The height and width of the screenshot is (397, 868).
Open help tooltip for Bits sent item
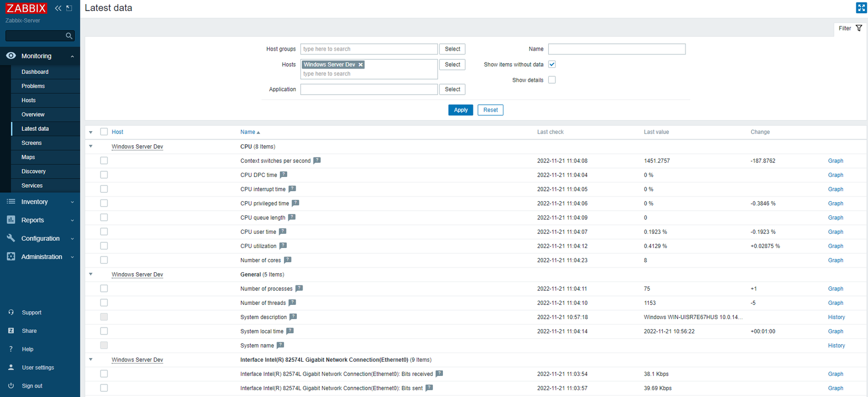coord(429,388)
